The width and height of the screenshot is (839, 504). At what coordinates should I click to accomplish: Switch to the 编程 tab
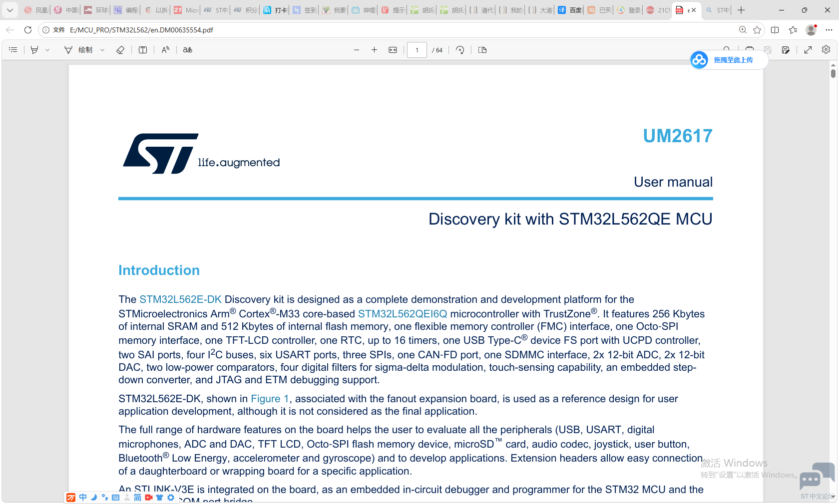[125, 10]
